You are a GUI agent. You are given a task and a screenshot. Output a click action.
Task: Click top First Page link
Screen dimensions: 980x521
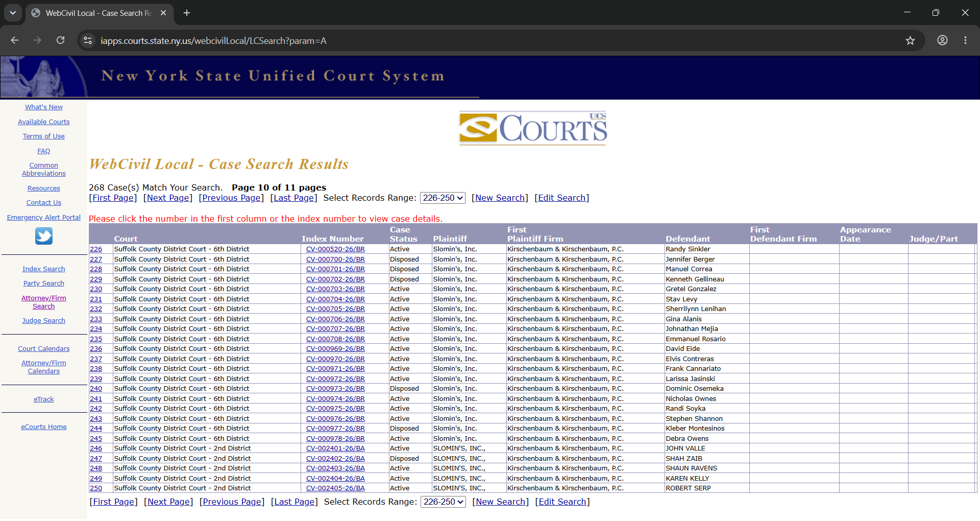point(113,198)
